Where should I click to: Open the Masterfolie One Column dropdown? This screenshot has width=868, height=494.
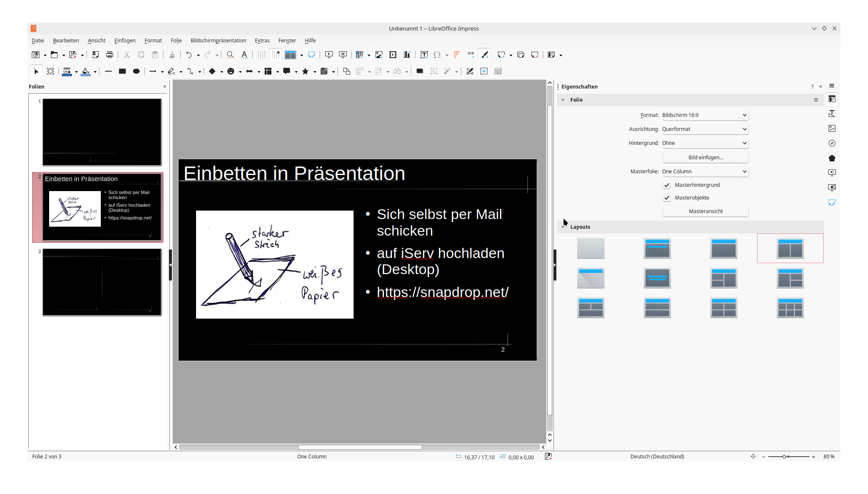(x=705, y=172)
